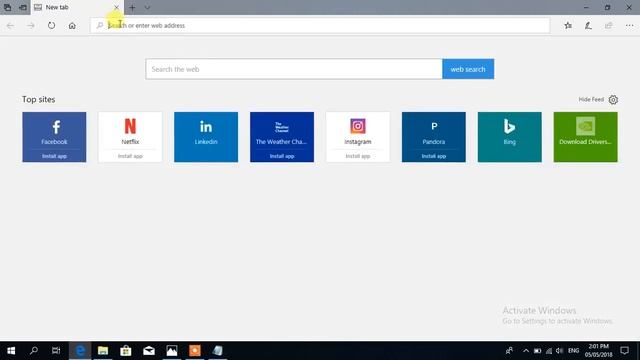
Task: Open a new tab with plus button
Action: 132,7
